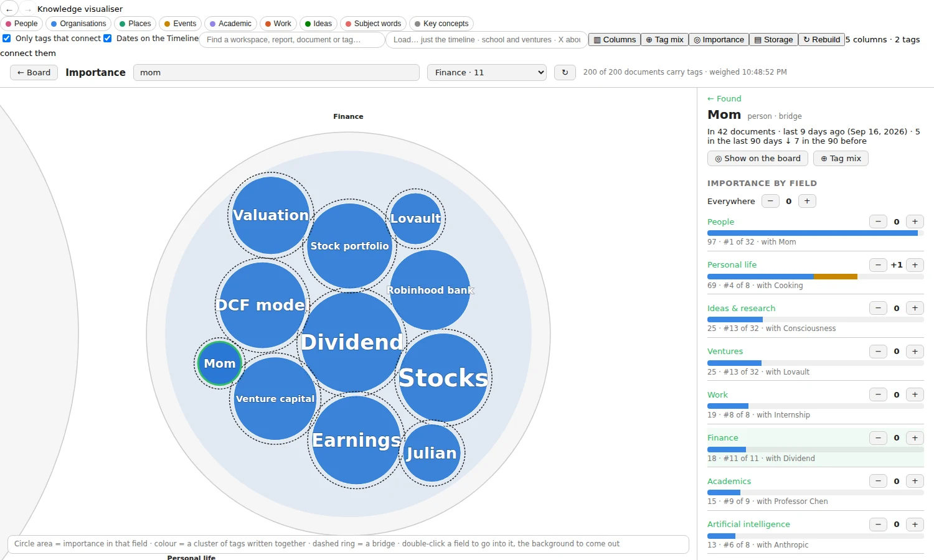The height and width of the screenshot is (560, 934).
Task: Decrease People importance with minus
Action: (x=878, y=222)
